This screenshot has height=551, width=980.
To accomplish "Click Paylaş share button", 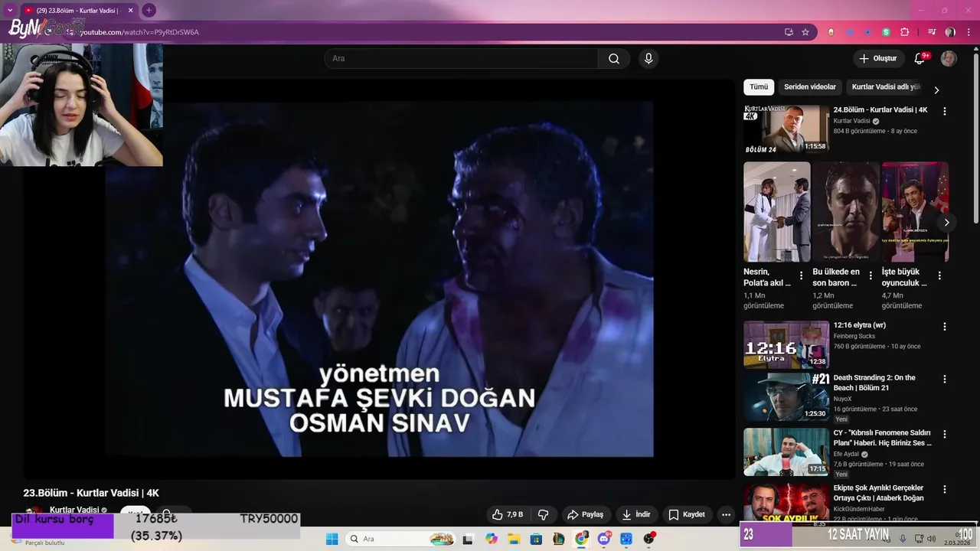I will click(585, 514).
